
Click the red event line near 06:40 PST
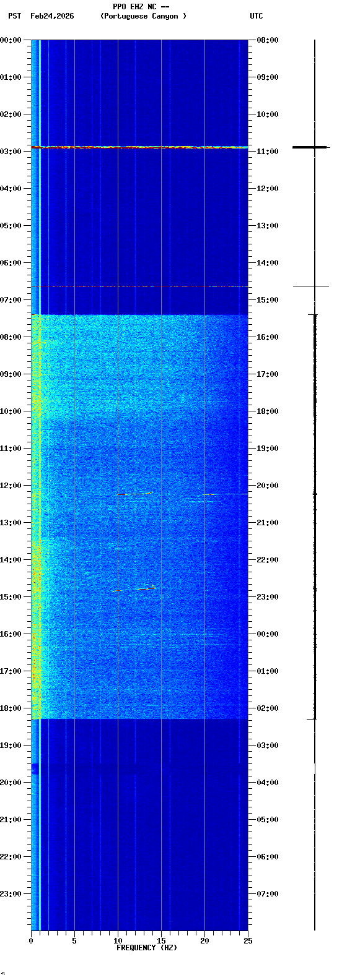pyautogui.click(x=139, y=286)
